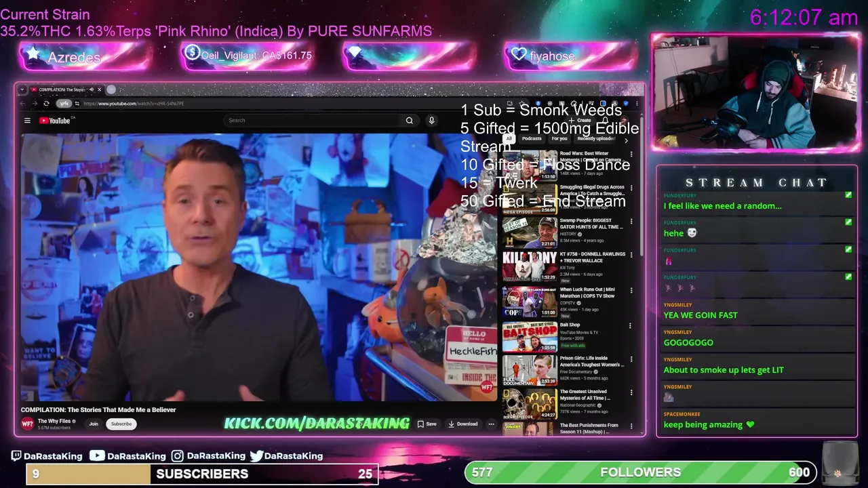Screen dimensions: 868x488
Task: Click 'About to smoke up lets get LIT' message
Action: (724, 370)
